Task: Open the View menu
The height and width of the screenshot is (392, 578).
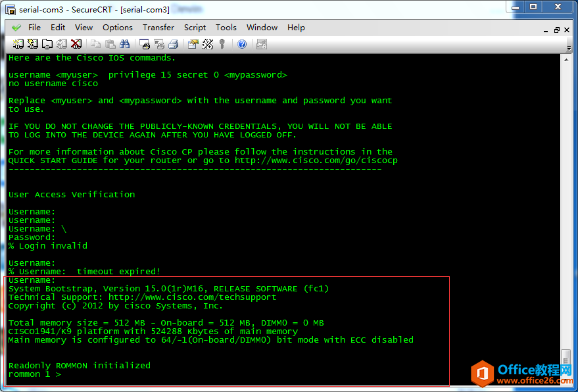Action: [x=84, y=28]
